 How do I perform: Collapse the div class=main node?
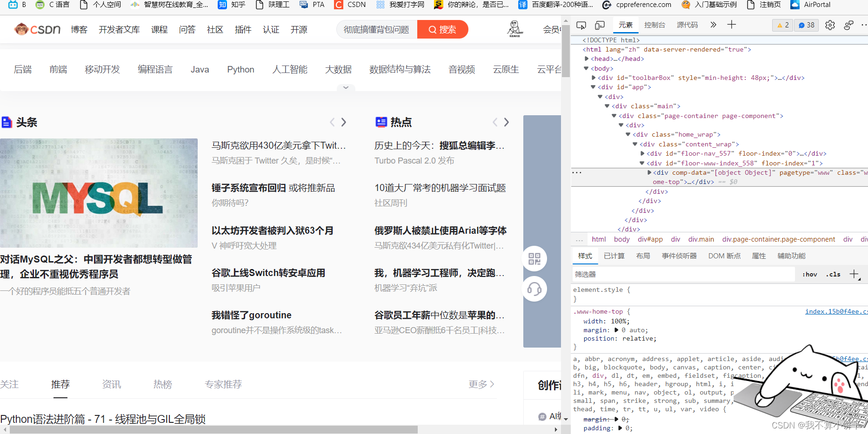(x=607, y=106)
